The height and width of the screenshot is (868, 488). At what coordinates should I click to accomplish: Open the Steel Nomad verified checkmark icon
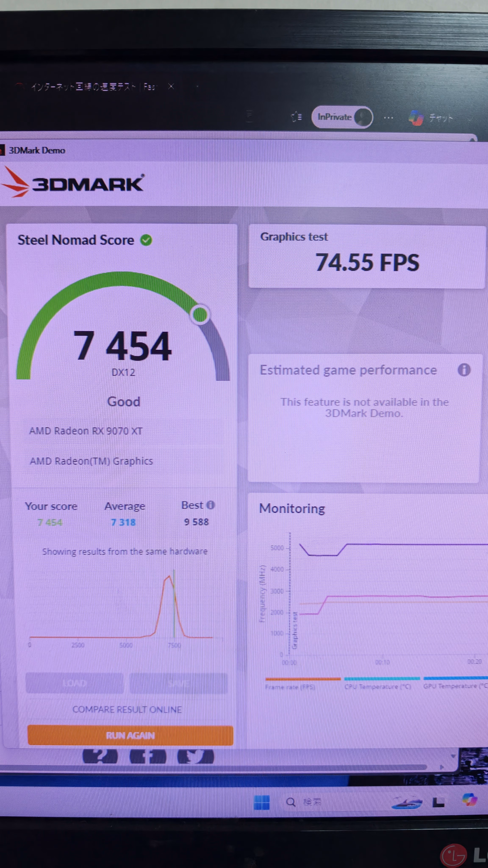tap(146, 240)
